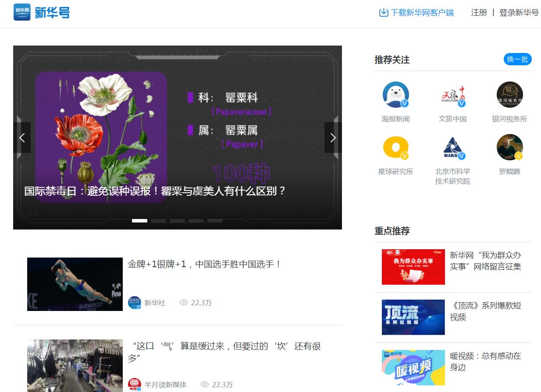Screen dimensions: 541x392
Task: Click the 海报新闻 account name
Action: [395, 119]
